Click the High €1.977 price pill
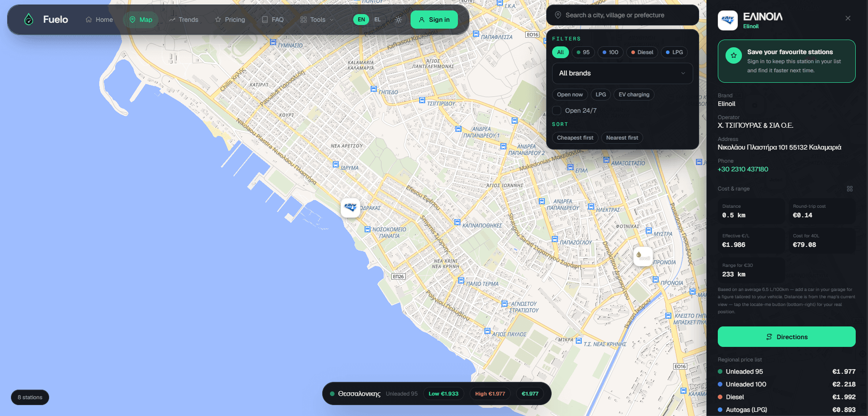 (x=490, y=394)
